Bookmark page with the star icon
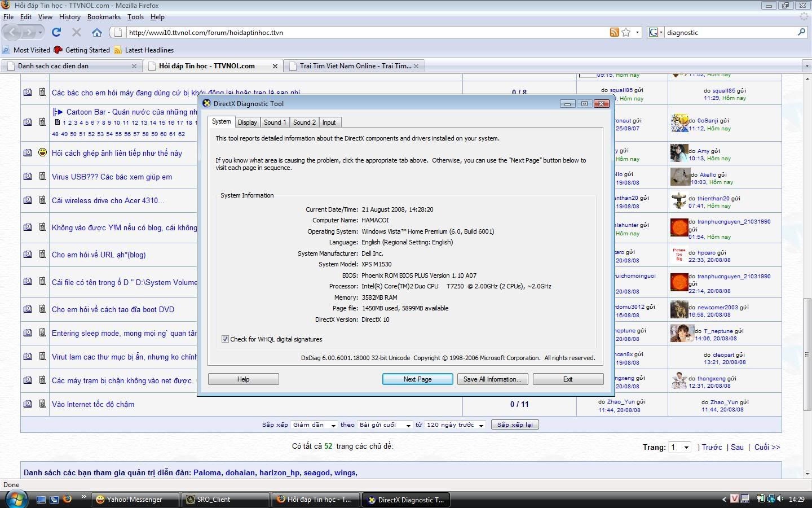The height and width of the screenshot is (508, 812). tap(626, 32)
